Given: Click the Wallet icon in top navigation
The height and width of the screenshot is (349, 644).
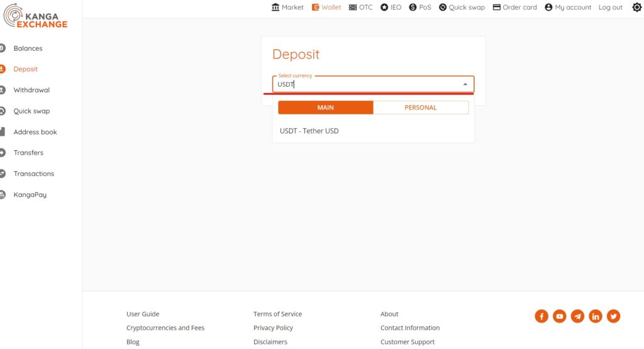Looking at the screenshot, I should tap(316, 8).
